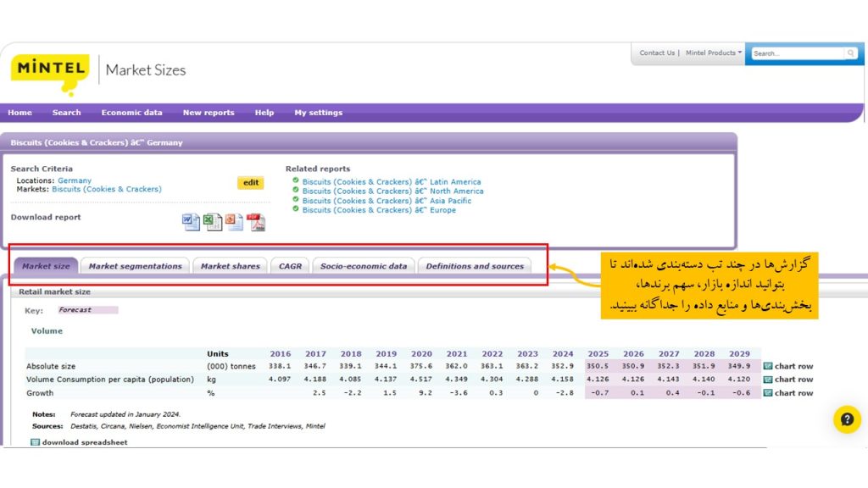Click green bullet beside Europe report
This screenshot has width=868, height=488.
pyautogui.click(x=296, y=208)
